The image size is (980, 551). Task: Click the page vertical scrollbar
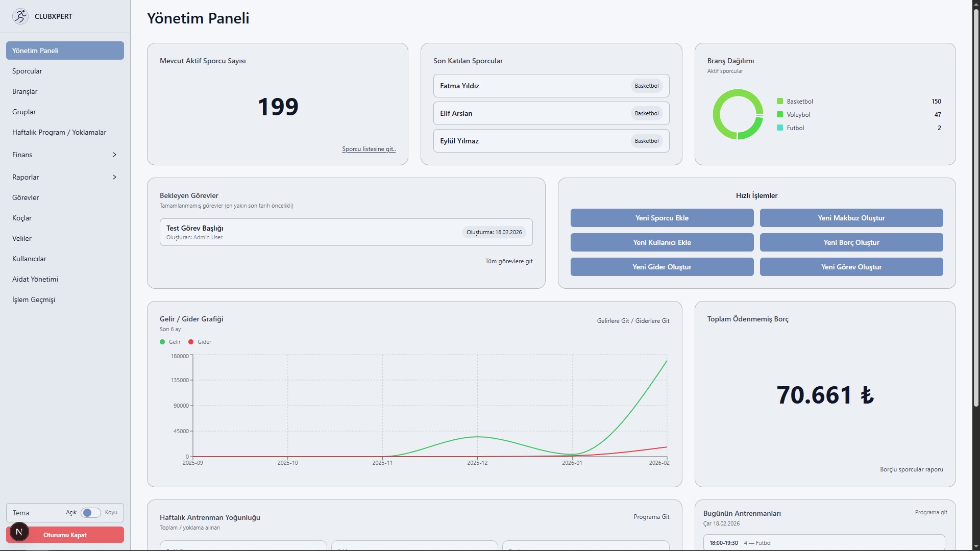tap(975, 204)
